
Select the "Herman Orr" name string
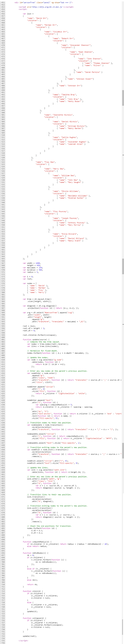[x=51, y=25]
